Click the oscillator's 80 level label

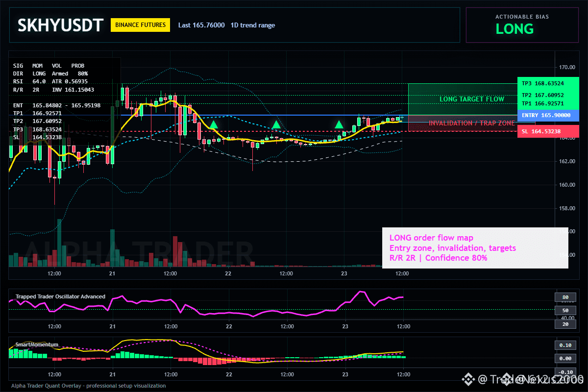pos(565,297)
